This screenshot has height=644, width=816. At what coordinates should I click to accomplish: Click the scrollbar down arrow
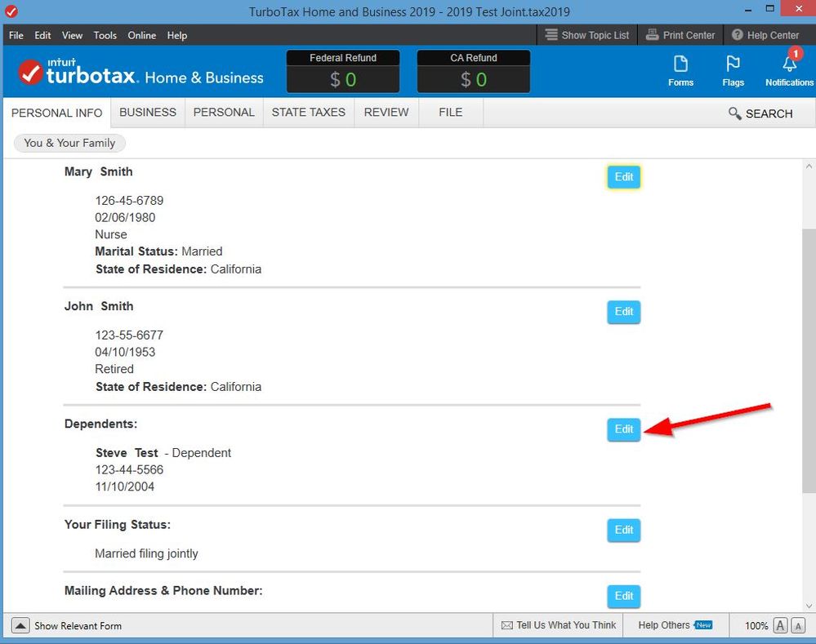point(809,606)
